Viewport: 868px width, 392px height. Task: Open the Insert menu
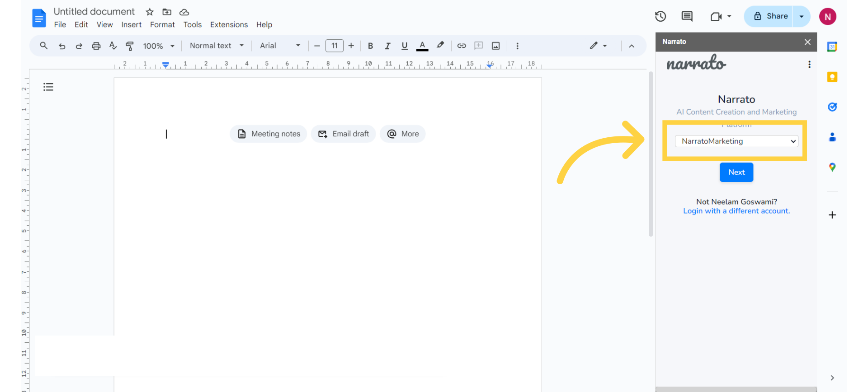click(132, 24)
